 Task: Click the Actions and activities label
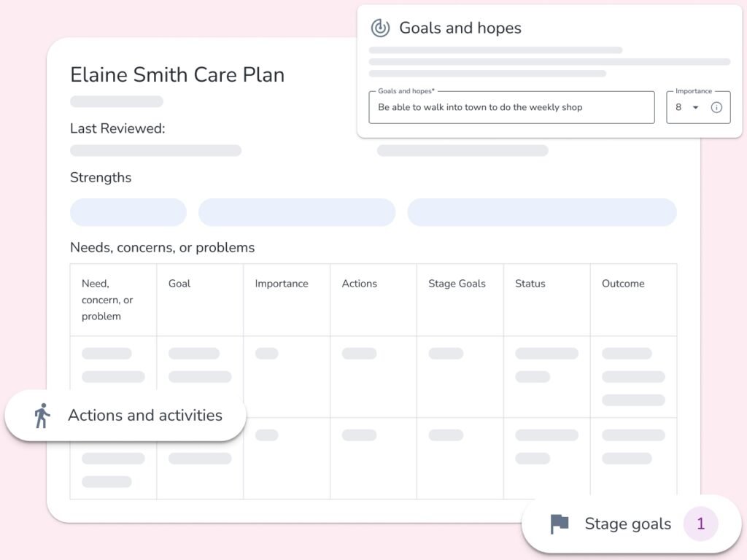tap(144, 416)
